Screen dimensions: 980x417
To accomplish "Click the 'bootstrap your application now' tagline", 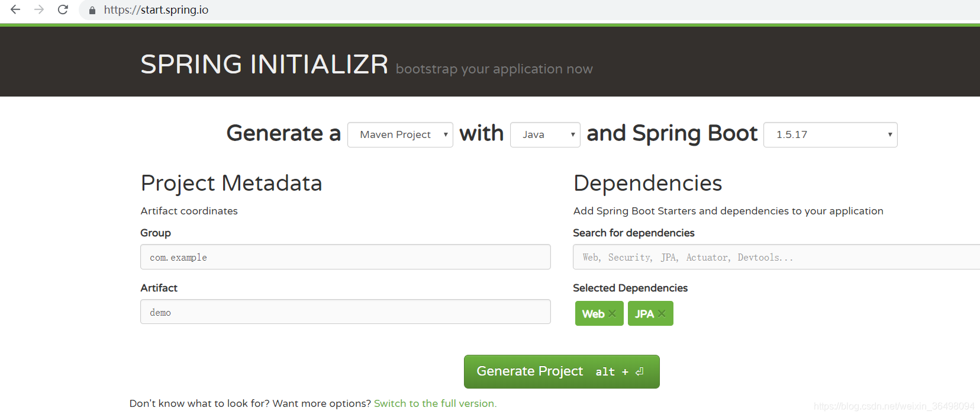I will pos(494,69).
